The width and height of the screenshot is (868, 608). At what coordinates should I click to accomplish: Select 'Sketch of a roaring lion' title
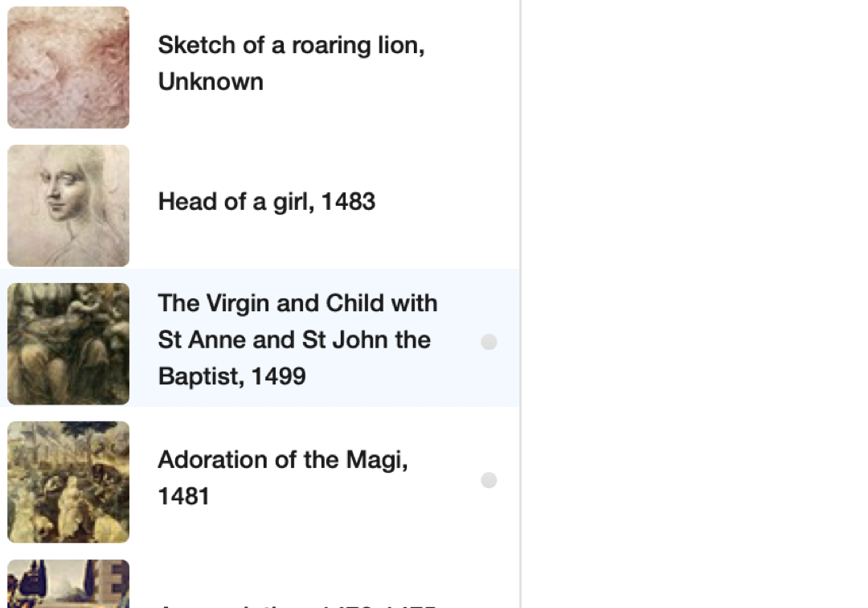(291, 45)
